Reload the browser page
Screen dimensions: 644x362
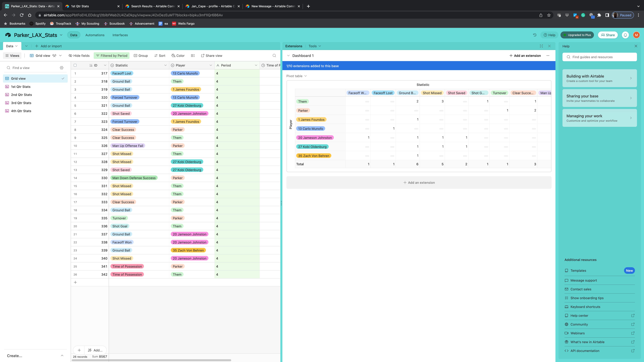22,15
